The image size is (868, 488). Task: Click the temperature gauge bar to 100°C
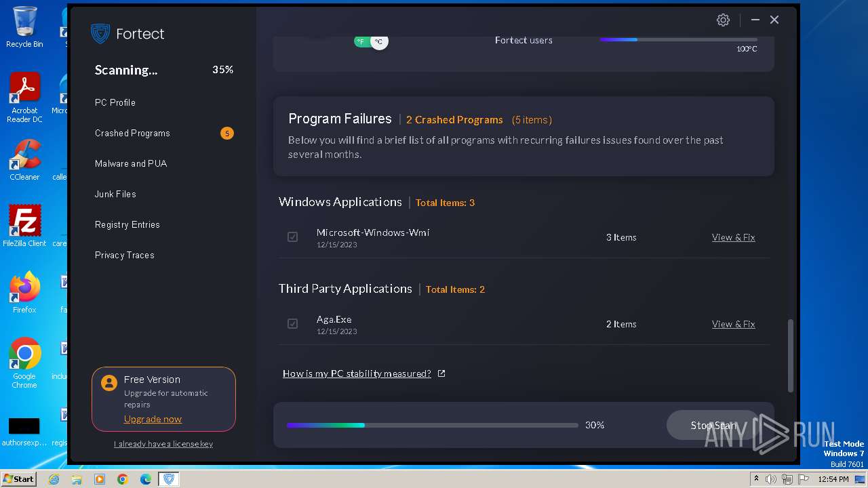(x=679, y=39)
